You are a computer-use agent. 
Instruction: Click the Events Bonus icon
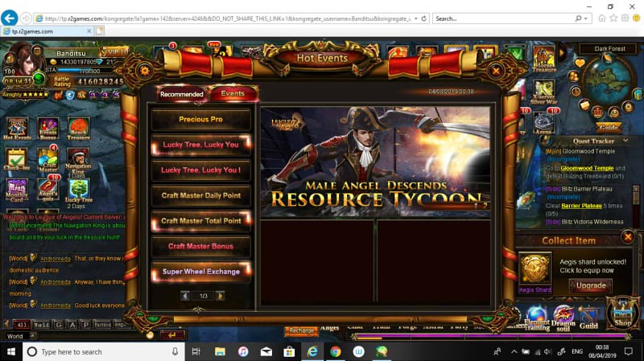(48, 129)
